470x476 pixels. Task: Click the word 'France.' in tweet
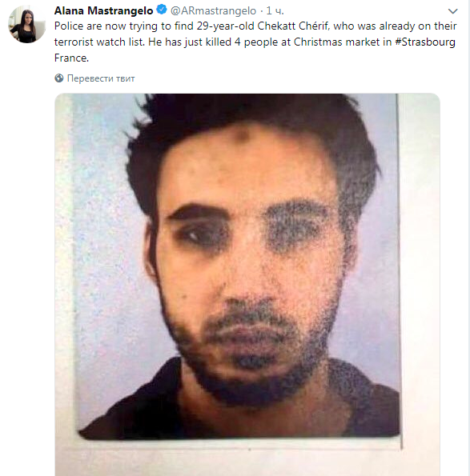pos(71,58)
